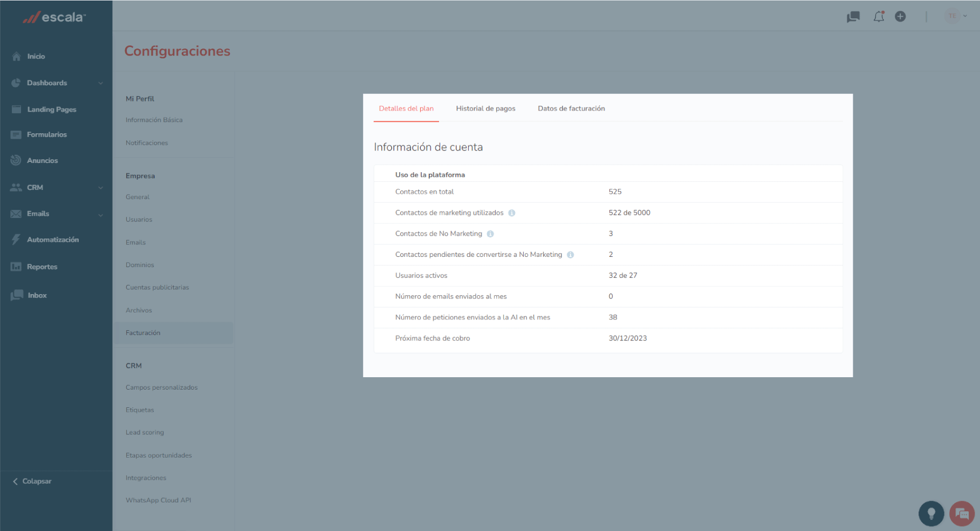
Task: Switch to Datos de facturación tab
Action: [571, 108]
